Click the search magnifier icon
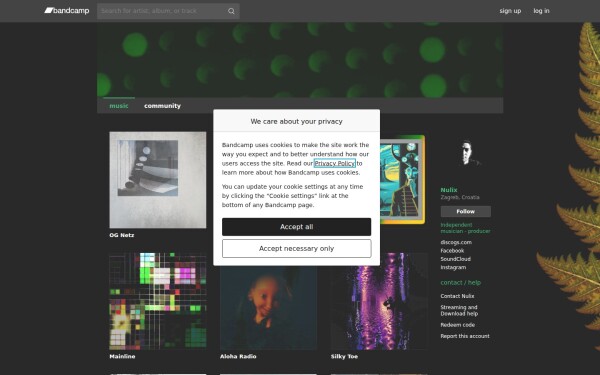 click(x=231, y=11)
